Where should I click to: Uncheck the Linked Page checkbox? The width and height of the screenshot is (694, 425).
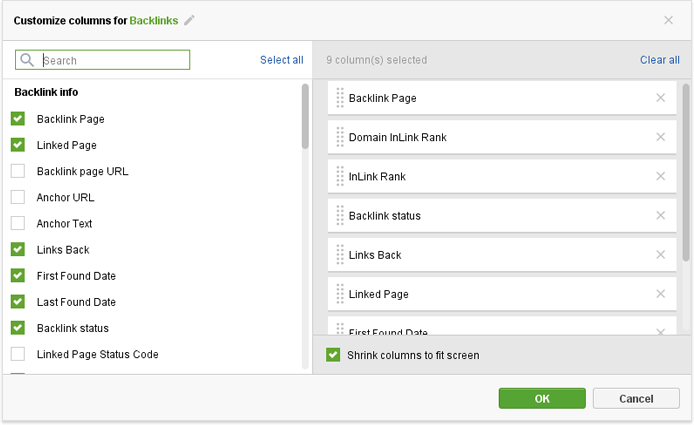(x=18, y=145)
